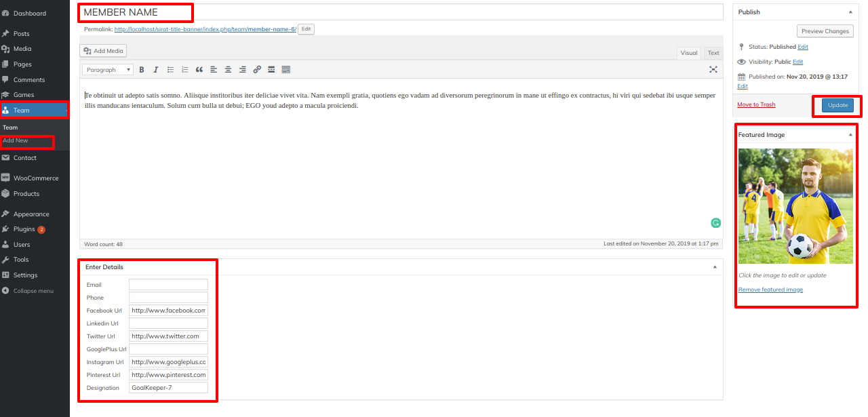This screenshot has height=417, width=868.
Task: Insert a bulleted list
Action: 170,70
